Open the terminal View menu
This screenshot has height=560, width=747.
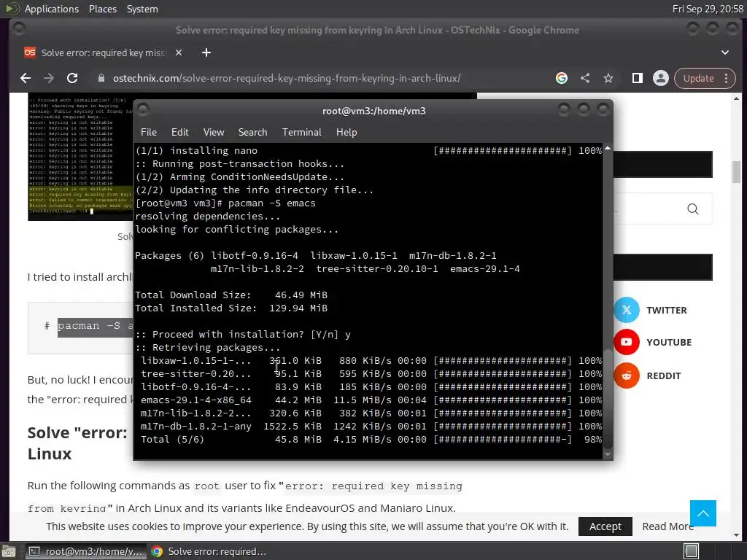click(x=214, y=133)
